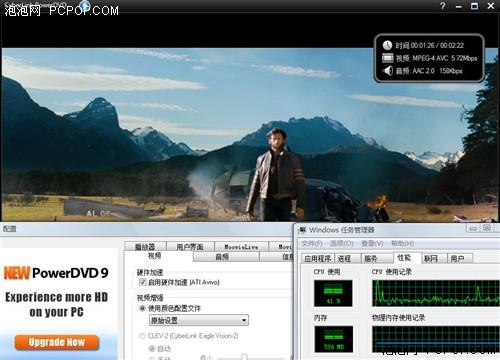Click the memory usage gauge display
Viewport: 500px width, 360px height.
tap(333, 339)
